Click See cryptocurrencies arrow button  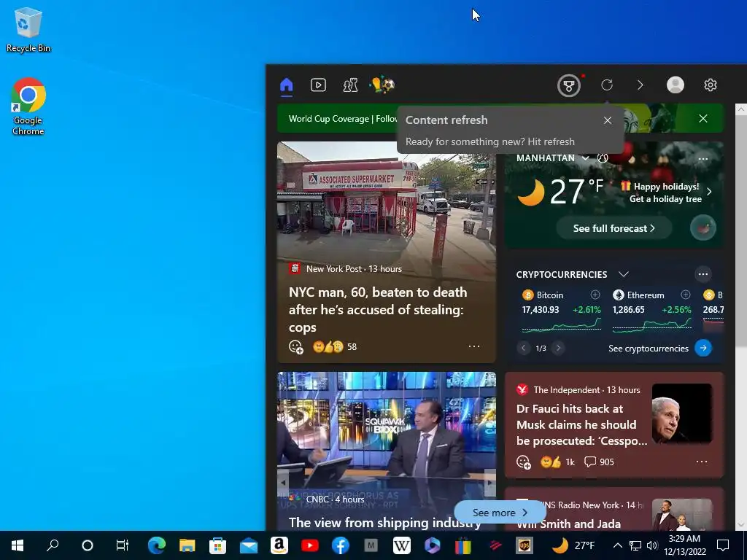point(703,348)
